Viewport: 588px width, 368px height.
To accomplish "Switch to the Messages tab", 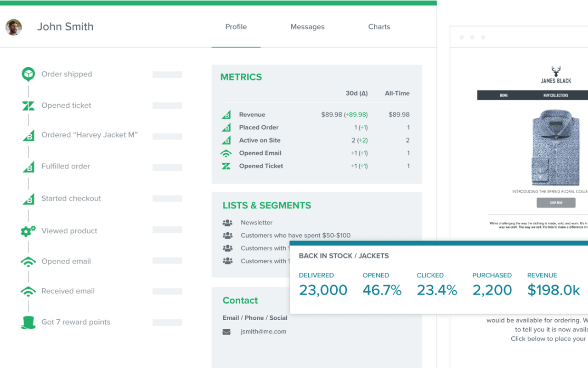I will [307, 27].
